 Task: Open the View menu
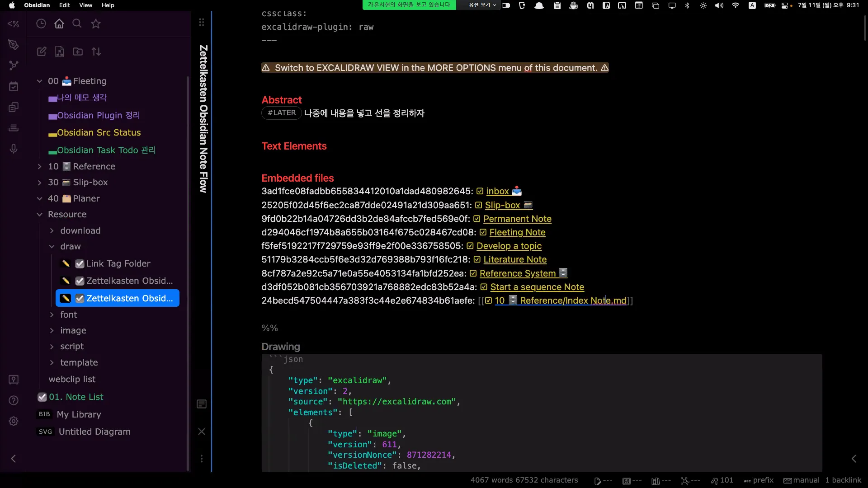(85, 5)
